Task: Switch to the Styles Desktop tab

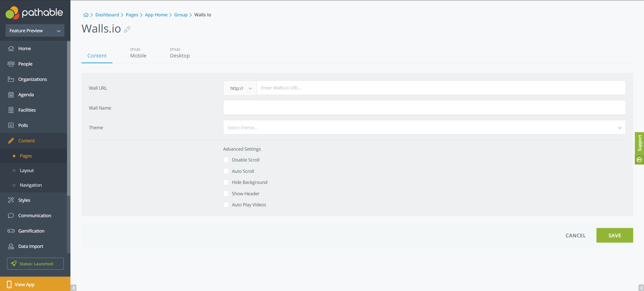Action: point(180,53)
